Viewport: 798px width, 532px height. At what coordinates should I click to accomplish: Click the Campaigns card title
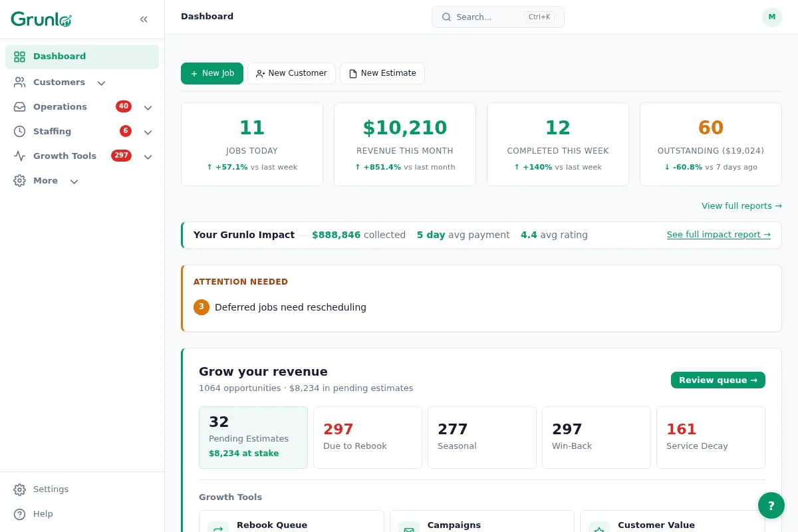pyautogui.click(x=454, y=525)
